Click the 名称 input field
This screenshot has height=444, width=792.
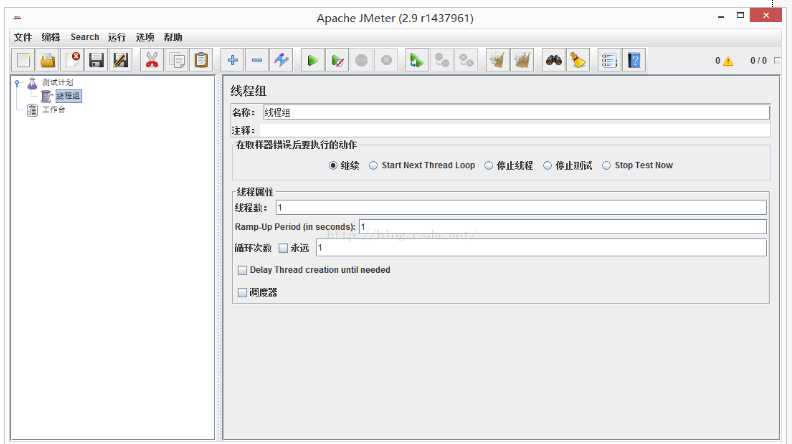516,113
